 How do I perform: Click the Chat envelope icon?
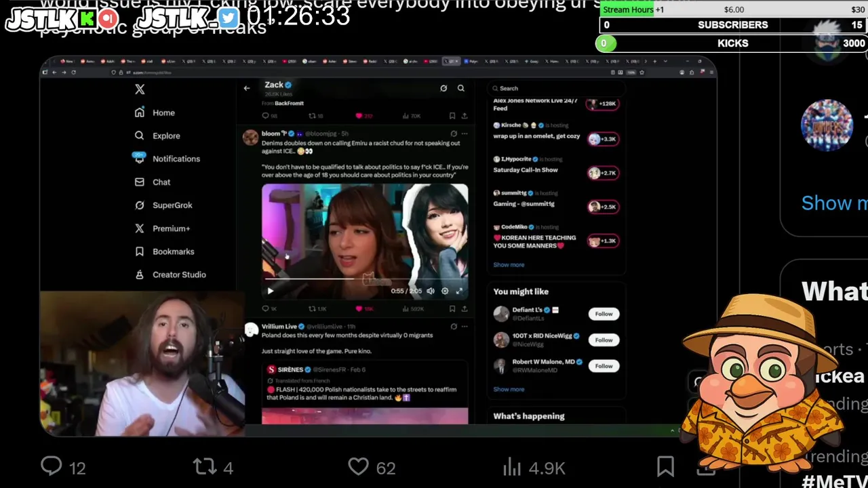pos(140,182)
